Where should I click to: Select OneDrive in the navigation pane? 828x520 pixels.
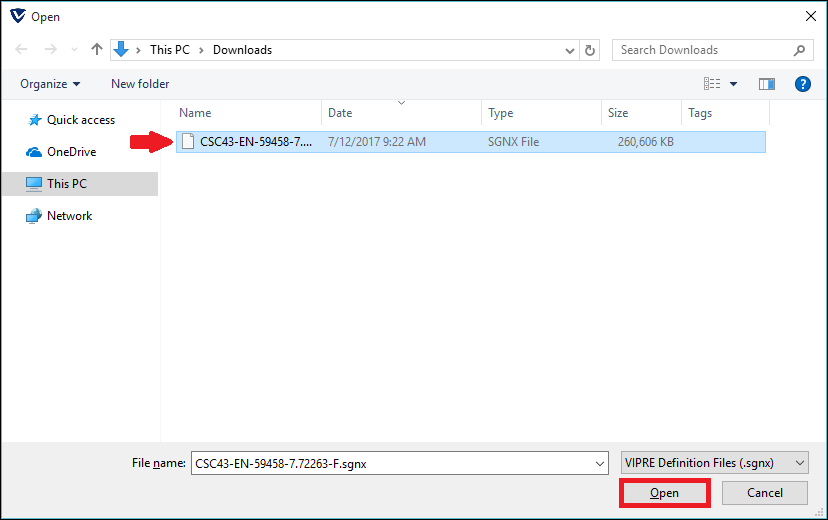click(x=71, y=152)
